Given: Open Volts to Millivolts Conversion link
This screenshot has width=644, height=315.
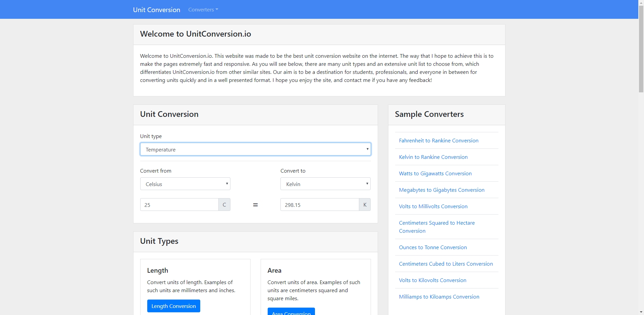Looking at the screenshot, I should (433, 207).
